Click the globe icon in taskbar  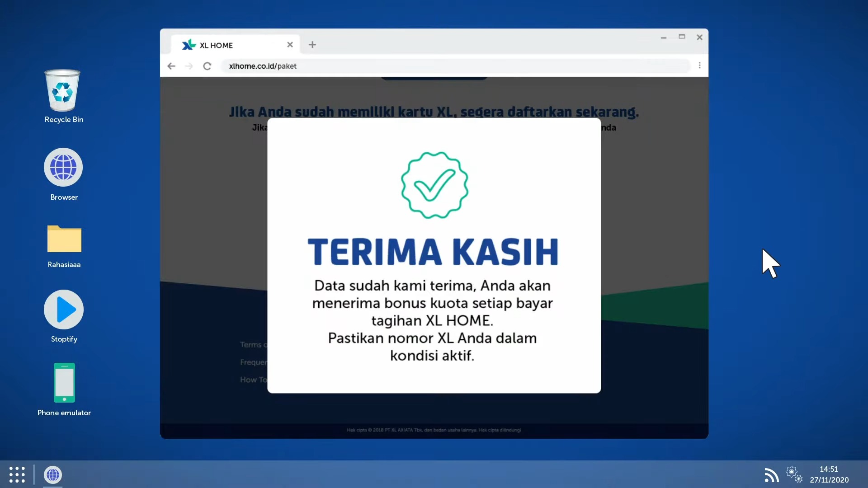tap(52, 474)
